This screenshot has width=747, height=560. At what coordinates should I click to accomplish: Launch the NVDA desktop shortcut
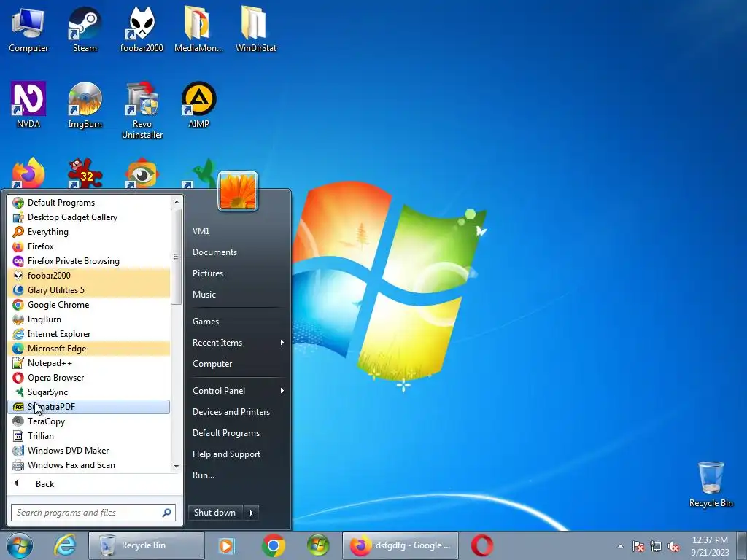28,105
